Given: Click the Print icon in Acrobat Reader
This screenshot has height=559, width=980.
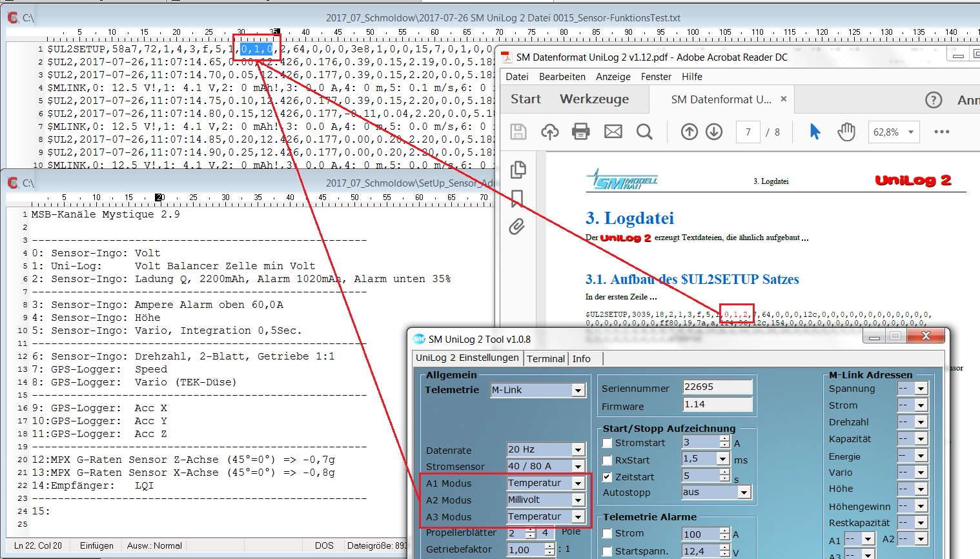Looking at the screenshot, I should coord(580,132).
